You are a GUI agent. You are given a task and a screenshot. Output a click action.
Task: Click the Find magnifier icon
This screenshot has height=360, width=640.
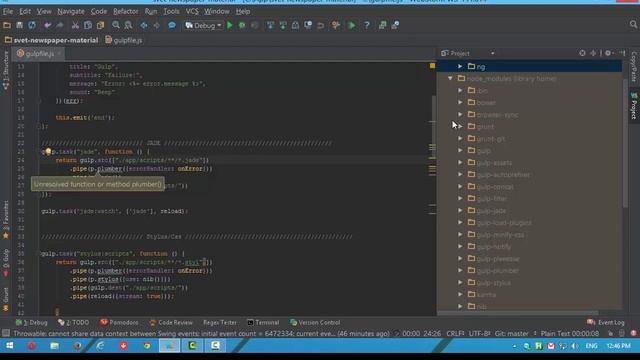pyautogui.click(x=116, y=25)
